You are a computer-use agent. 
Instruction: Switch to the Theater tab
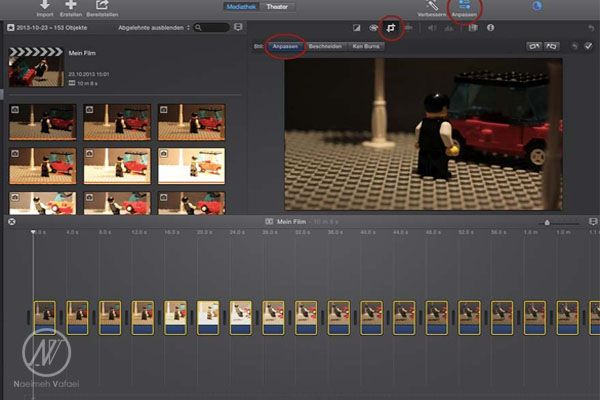(x=277, y=7)
